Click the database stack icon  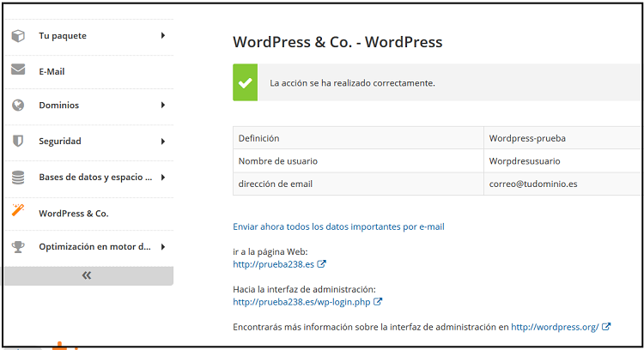(x=18, y=178)
